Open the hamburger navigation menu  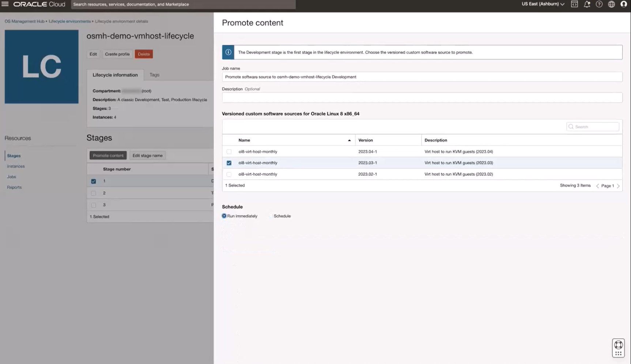point(5,4)
